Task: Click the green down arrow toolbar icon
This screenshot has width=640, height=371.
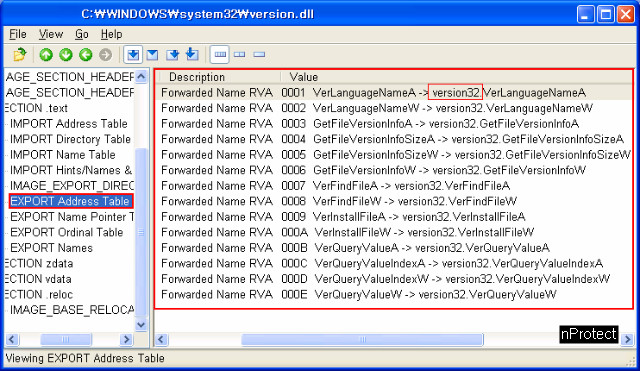Action: click(x=66, y=54)
